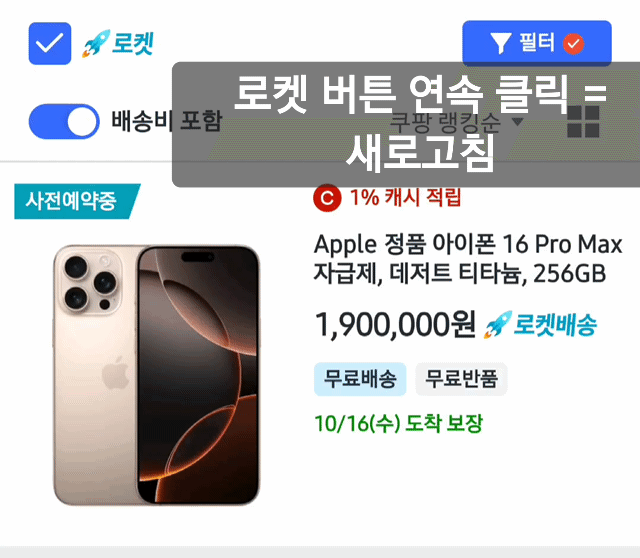Open the iPhone 16 Pro Max product image
Viewport: 640px width, 558px height.
click(156, 375)
